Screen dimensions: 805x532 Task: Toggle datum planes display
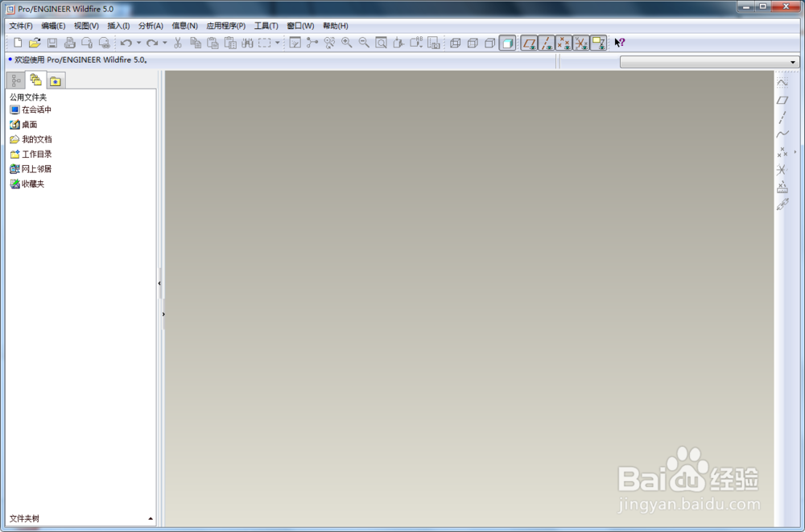coord(530,43)
